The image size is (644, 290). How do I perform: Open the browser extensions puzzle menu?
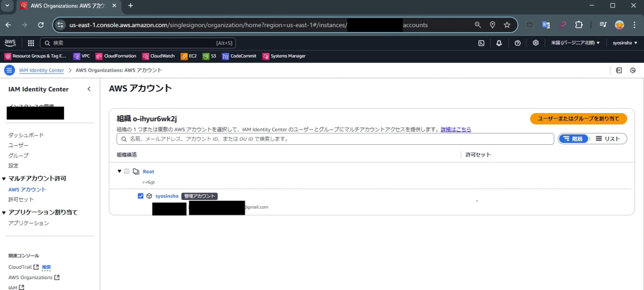579,25
